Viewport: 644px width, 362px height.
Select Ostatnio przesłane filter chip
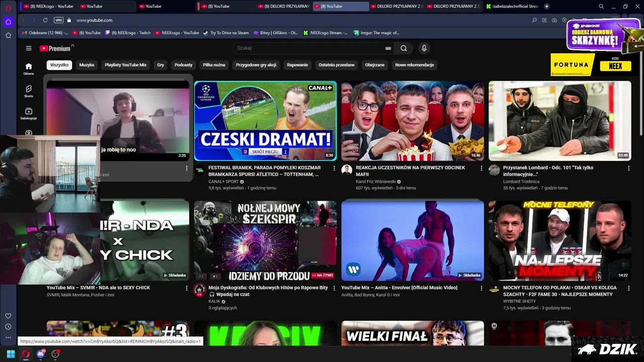[x=337, y=65]
